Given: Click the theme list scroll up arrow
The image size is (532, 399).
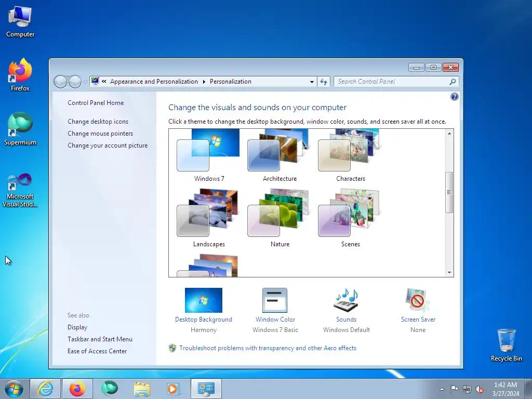Looking at the screenshot, I should click(x=449, y=134).
